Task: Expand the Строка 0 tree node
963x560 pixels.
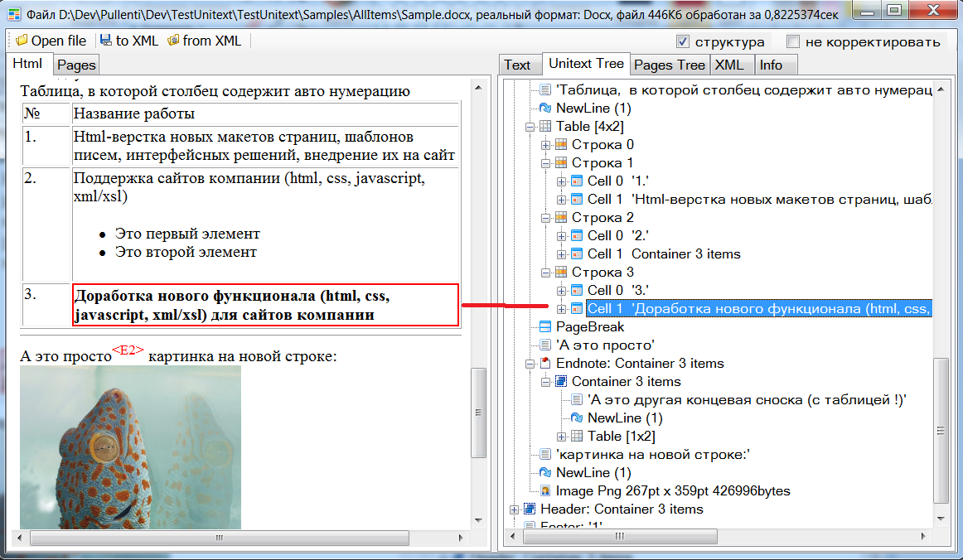Action: coord(546,145)
